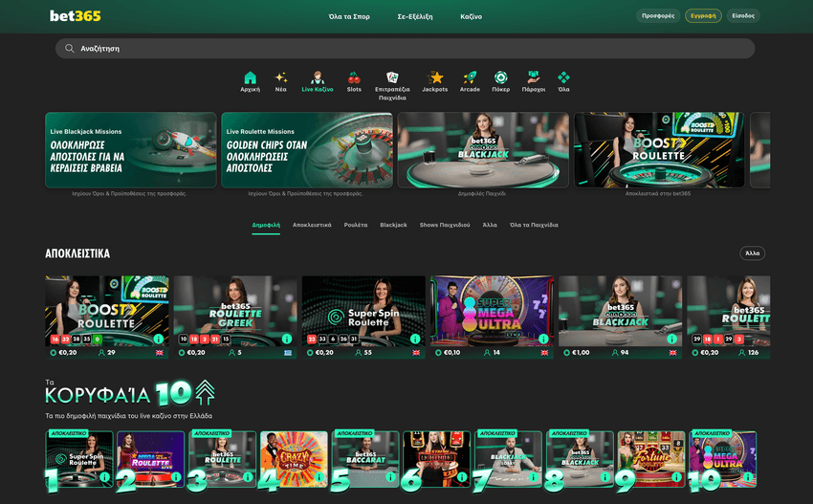Open the Slots cherries category icon
The image size is (813, 504).
coord(354,77)
